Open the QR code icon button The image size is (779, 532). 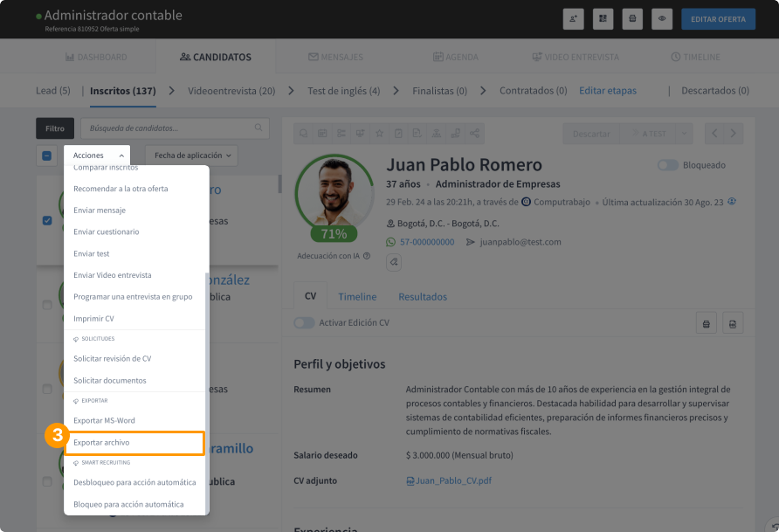coord(603,19)
